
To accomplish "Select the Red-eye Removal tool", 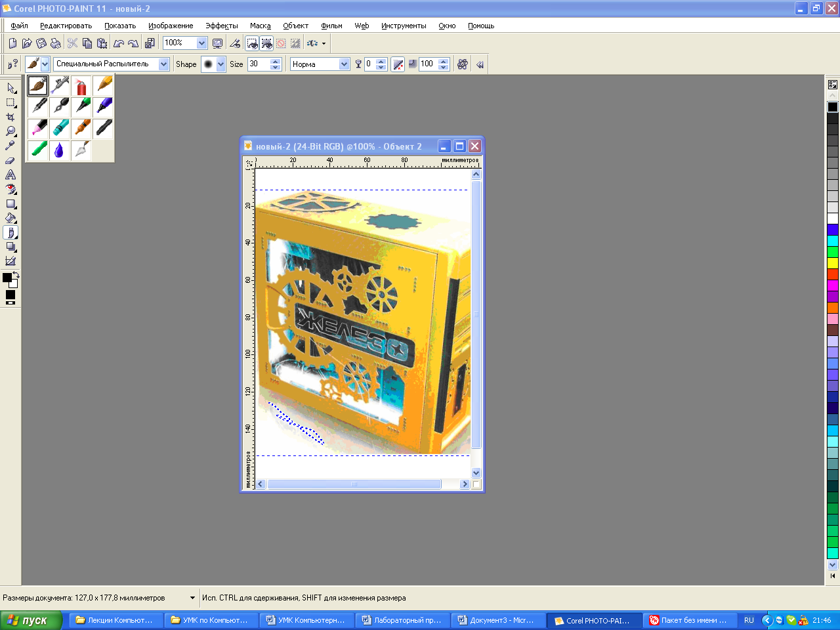I will [10, 189].
